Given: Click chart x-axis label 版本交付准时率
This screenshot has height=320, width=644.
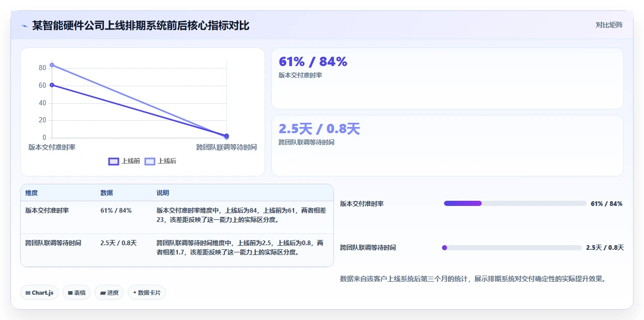Looking at the screenshot, I should (x=52, y=147).
